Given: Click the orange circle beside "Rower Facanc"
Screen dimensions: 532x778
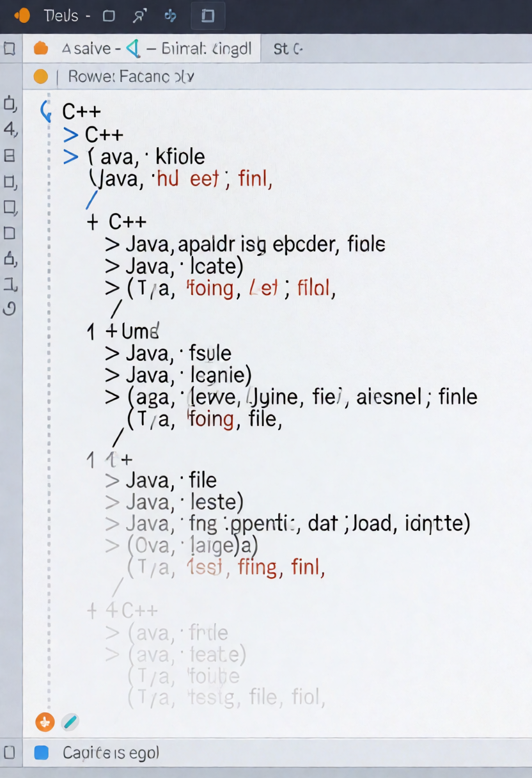Looking at the screenshot, I should [40, 77].
